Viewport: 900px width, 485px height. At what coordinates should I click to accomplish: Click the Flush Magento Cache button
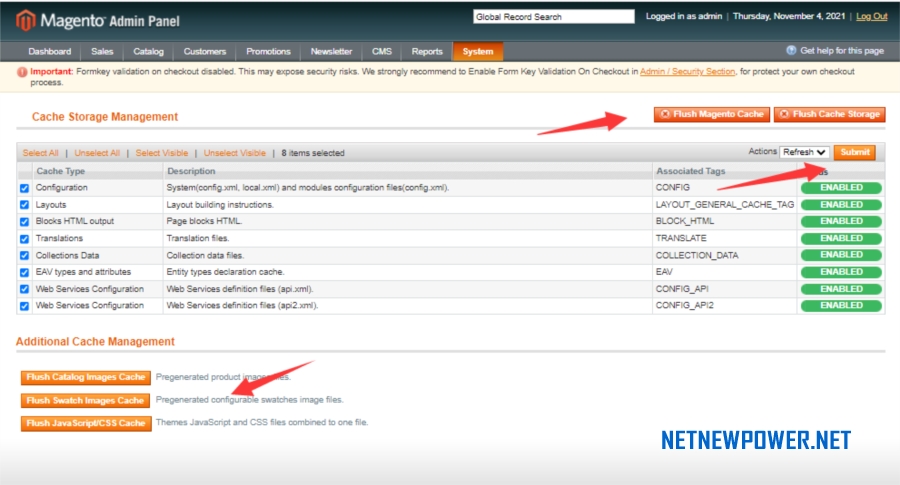(712, 114)
